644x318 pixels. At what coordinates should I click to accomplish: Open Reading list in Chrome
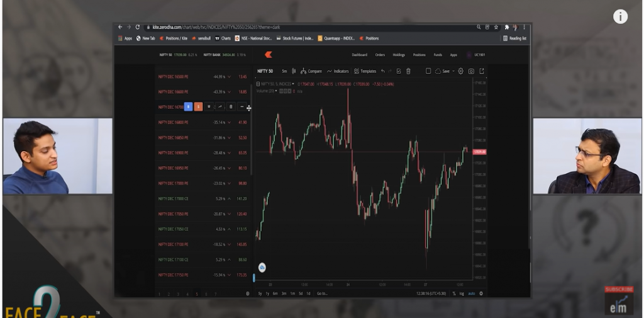pyautogui.click(x=514, y=38)
